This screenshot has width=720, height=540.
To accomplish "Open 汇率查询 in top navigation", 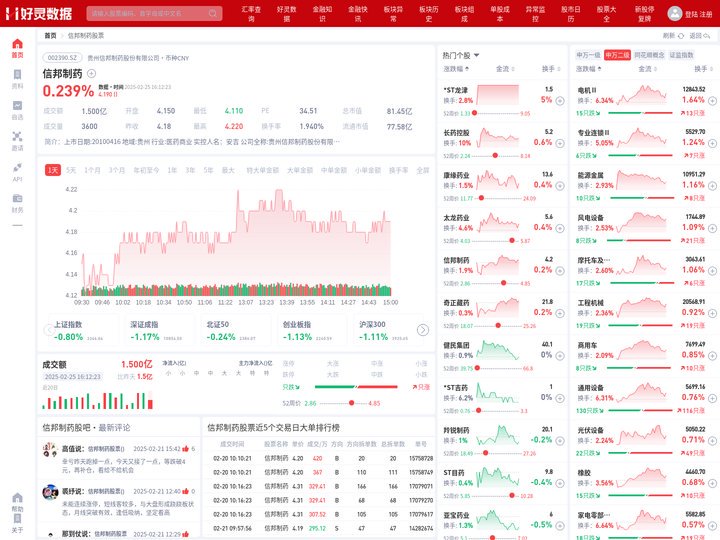I will coord(251,14).
